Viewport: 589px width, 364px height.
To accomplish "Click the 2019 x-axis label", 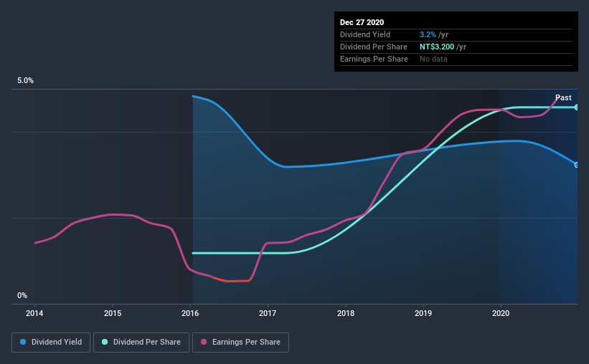I will point(423,313).
